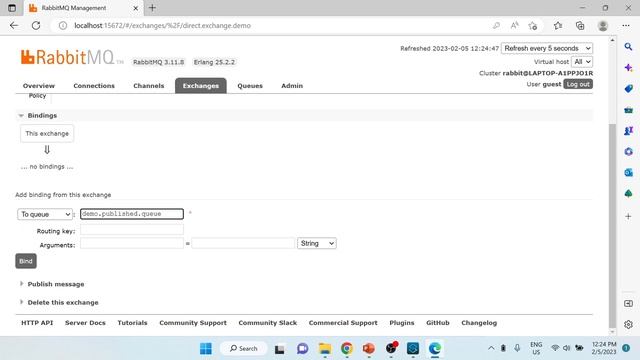Switch to the Overview tab
Screen dimensions: 640x360
(39, 86)
